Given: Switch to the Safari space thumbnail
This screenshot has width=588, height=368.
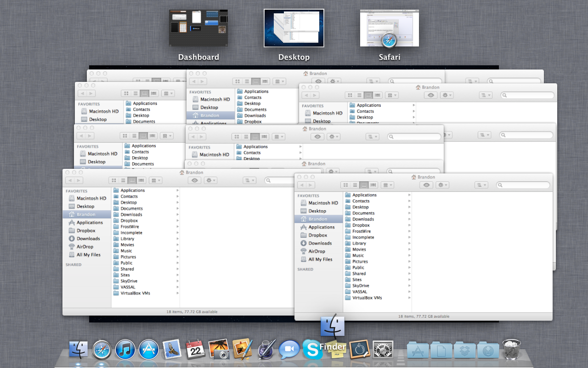Looking at the screenshot, I should (x=389, y=28).
